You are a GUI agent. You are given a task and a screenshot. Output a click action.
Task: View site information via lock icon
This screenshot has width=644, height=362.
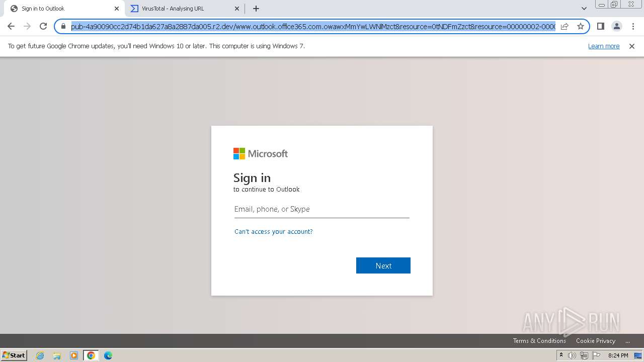(x=63, y=26)
